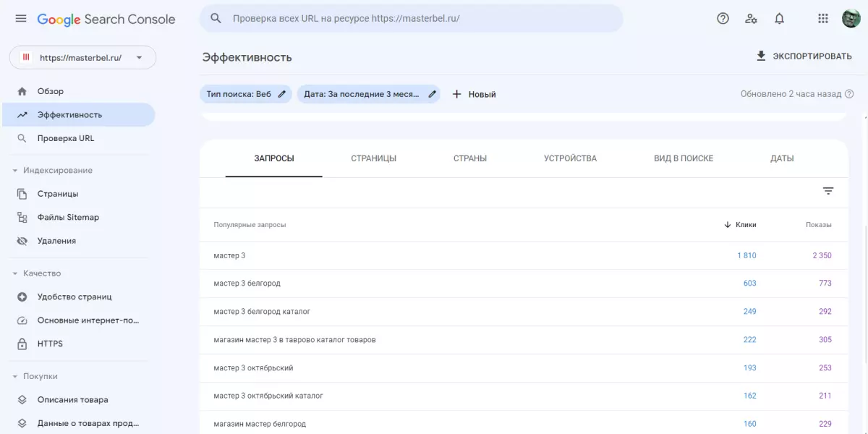Open the help question mark icon
868x434 pixels.
(x=723, y=19)
